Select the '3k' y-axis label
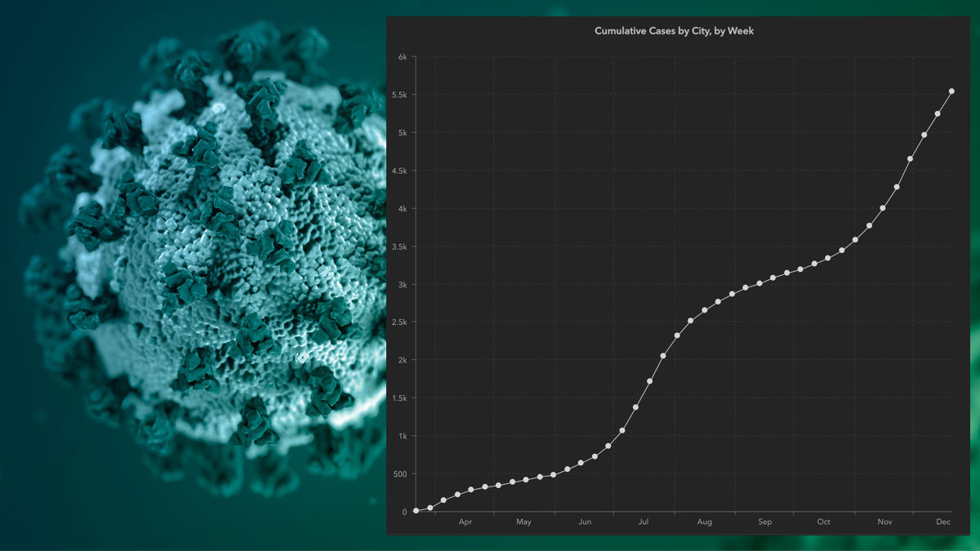 402,285
